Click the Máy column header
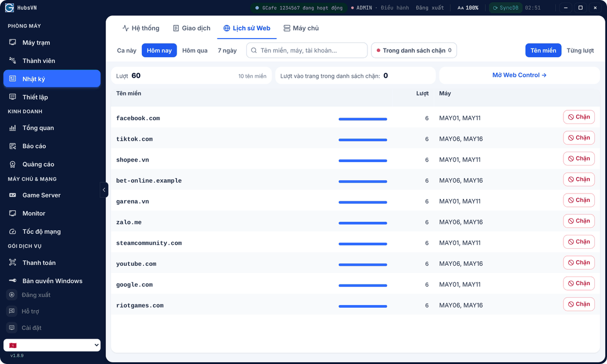 tap(445, 93)
